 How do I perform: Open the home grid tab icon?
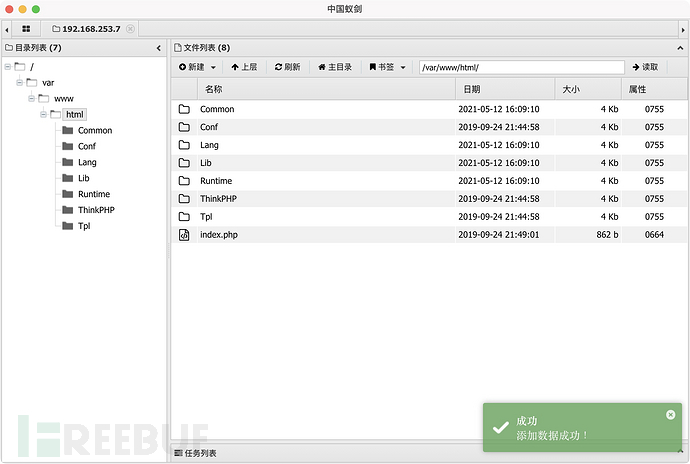[26, 29]
